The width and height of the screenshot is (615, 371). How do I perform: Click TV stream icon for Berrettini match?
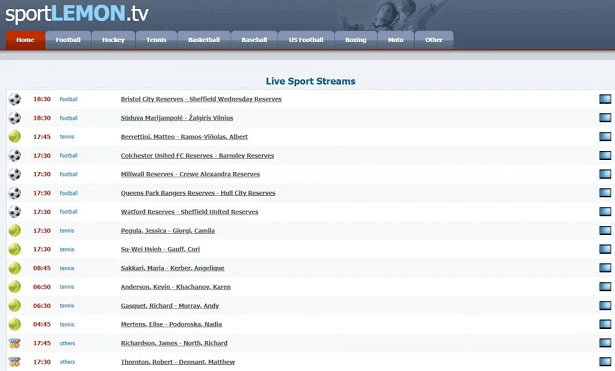605,136
